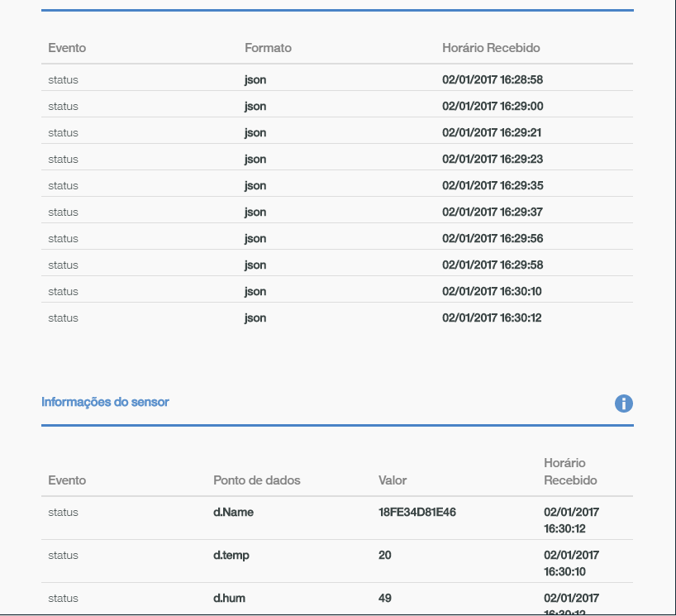Click the received time of the d.temp row

pos(571,563)
